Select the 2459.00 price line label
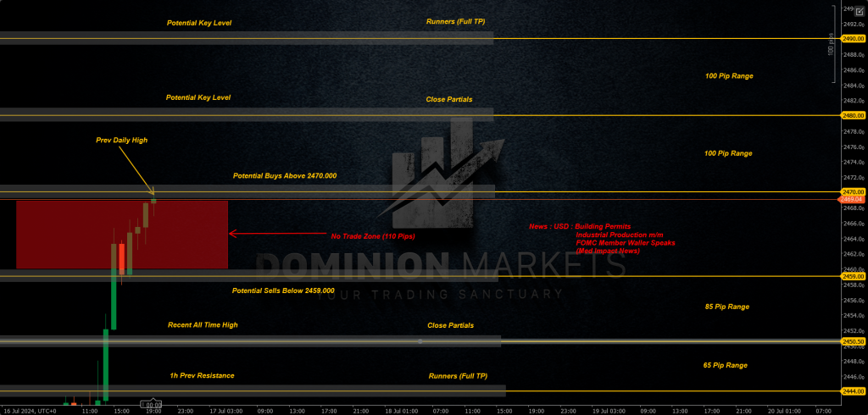Viewport: 868px width, 415px height. (853, 276)
